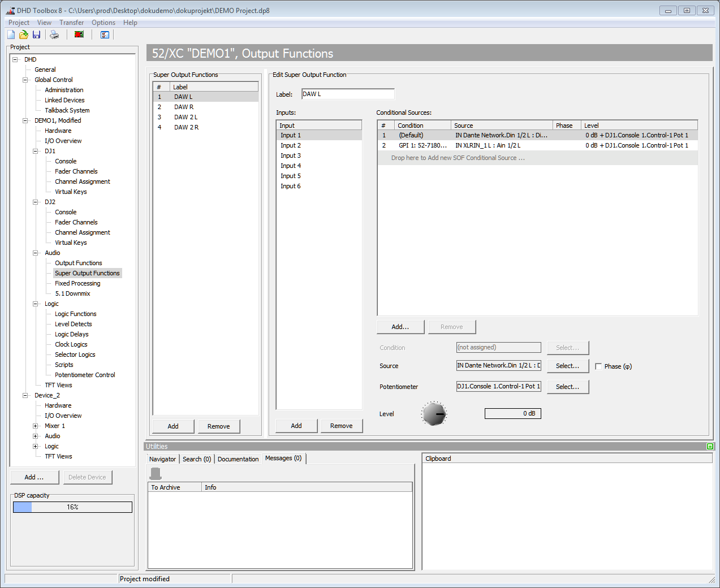Toggle the Phase (φ) checkbox
720x588 pixels.
click(x=598, y=366)
